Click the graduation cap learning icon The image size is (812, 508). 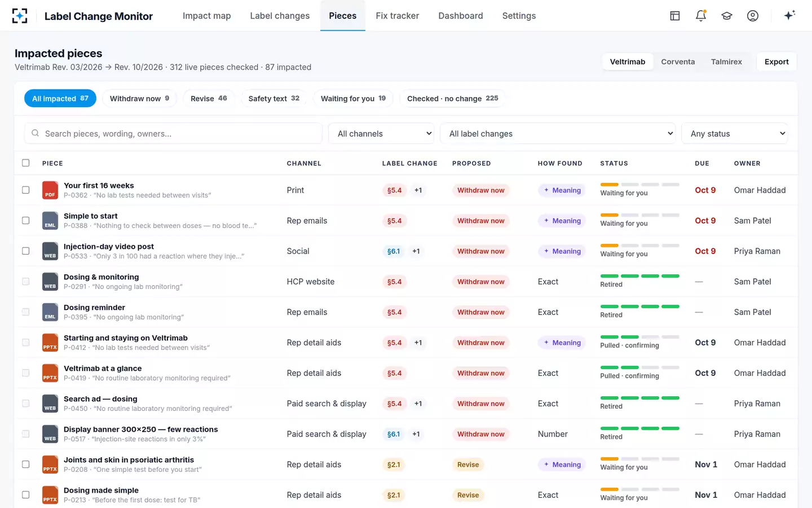pyautogui.click(x=727, y=16)
